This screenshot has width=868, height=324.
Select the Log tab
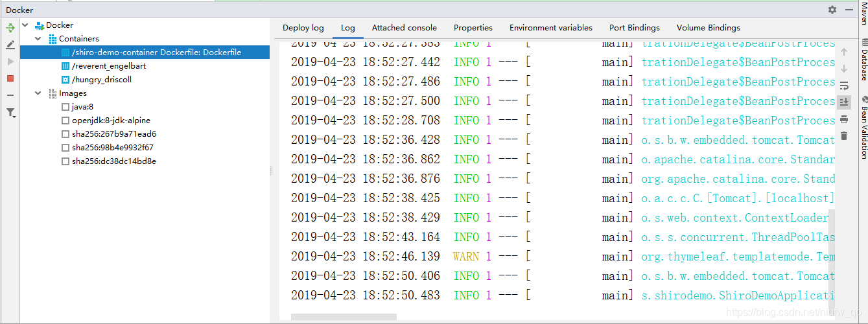click(x=348, y=28)
